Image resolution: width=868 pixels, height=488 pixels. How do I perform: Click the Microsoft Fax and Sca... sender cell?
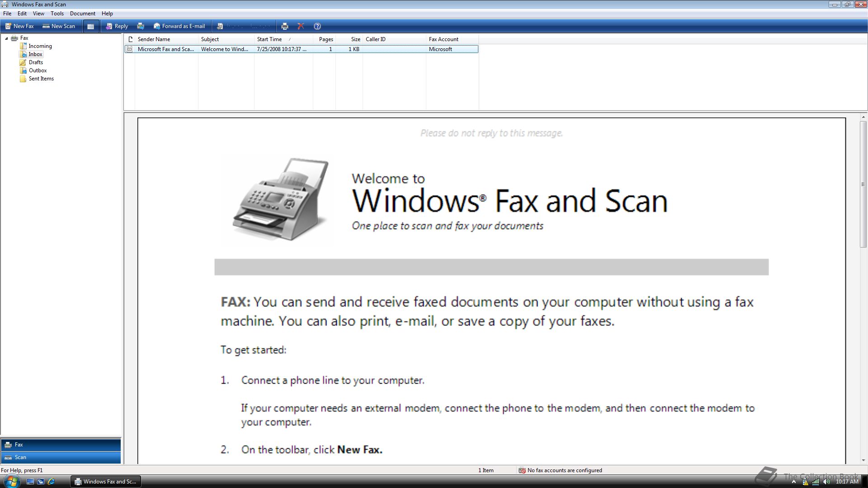point(166,49)
